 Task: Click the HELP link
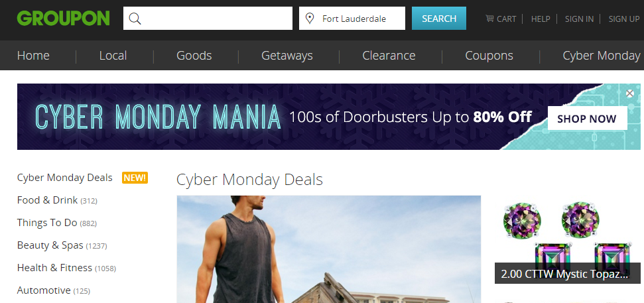[x=541, y=19]
